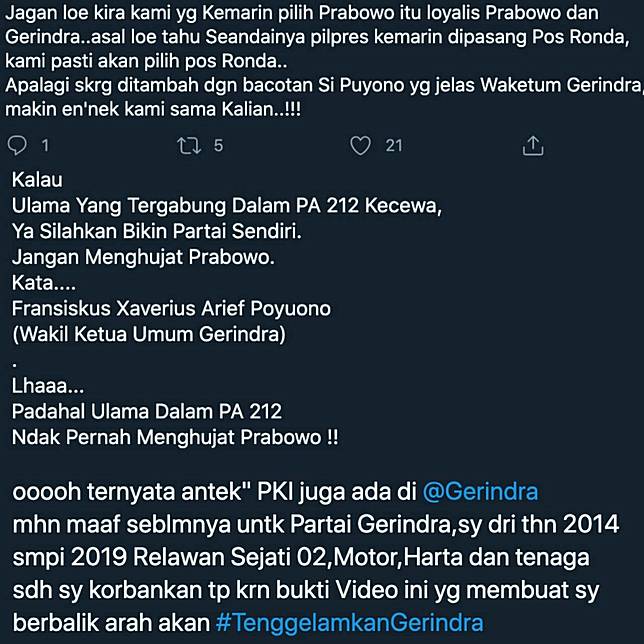Click the line 'Ya Silahkan Bikin Partai Sendiri.'
This screenshot has height=644, width=644.
click(x=156, y=231)
